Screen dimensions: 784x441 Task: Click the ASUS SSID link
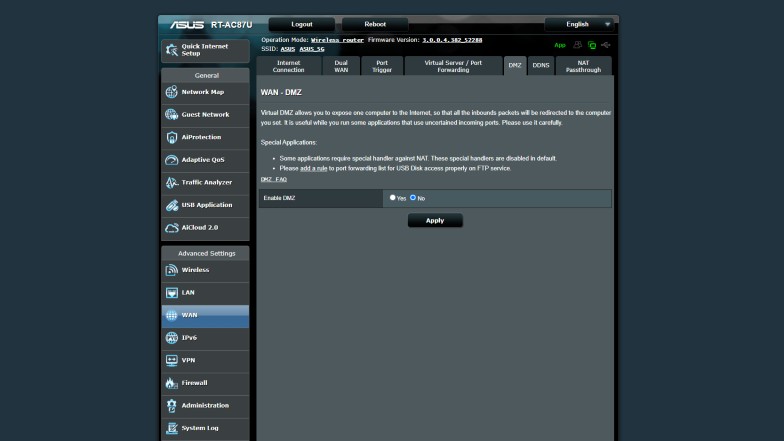(x=288, y=49)
